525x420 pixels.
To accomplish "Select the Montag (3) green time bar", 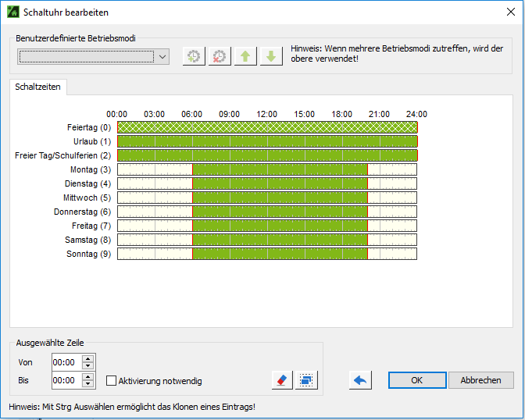I will [279, 169].
